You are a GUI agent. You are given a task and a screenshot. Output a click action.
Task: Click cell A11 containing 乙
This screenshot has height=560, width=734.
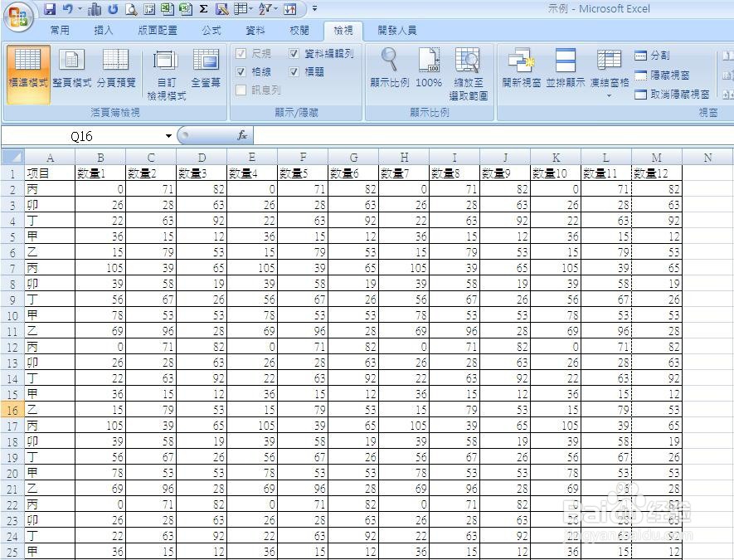coord(50,331)
